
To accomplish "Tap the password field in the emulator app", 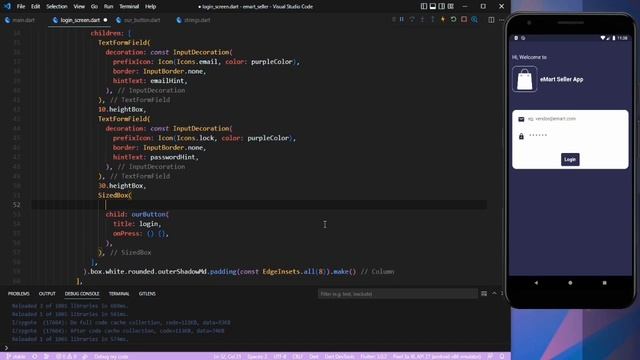I will [x=570, y=136].
